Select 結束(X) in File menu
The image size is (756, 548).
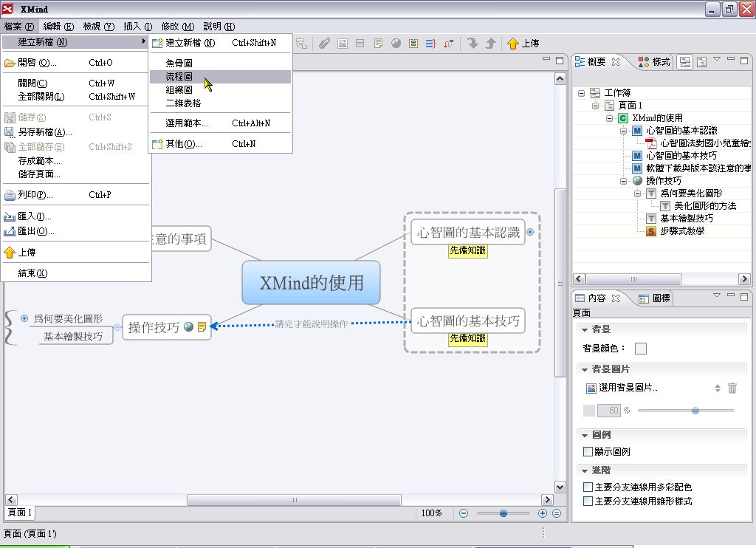[76, 273]
